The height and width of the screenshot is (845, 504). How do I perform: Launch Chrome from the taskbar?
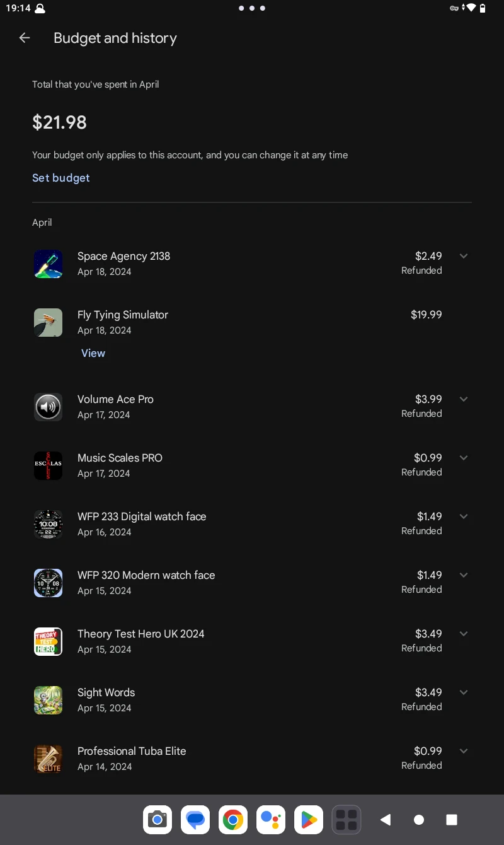(x=232, y=820)
